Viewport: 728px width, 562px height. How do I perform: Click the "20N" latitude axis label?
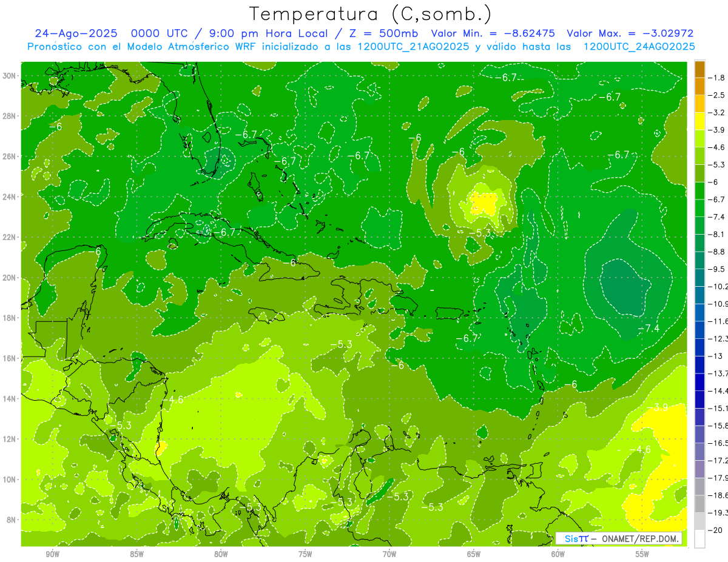(10, 278)
